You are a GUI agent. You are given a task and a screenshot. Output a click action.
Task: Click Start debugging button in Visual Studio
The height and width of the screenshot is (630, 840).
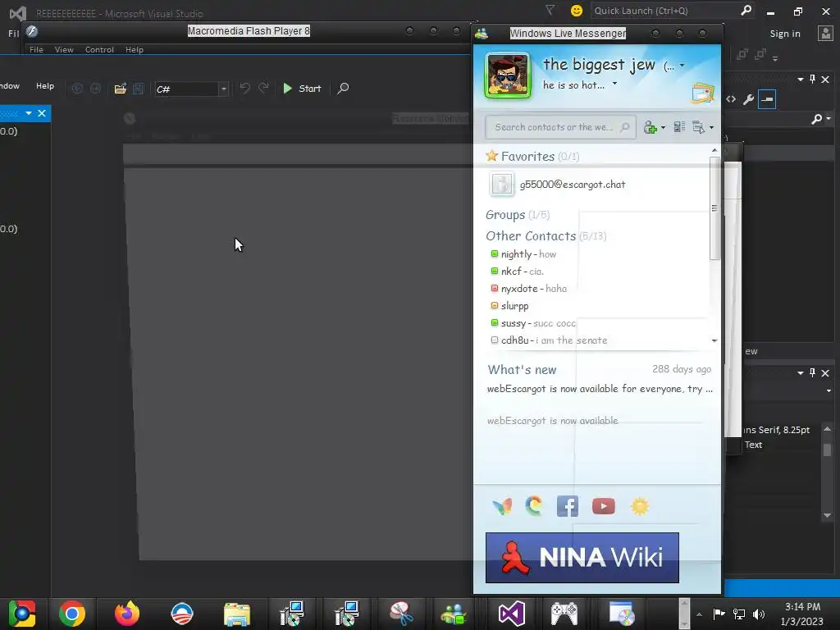click(x=302, y=89)
